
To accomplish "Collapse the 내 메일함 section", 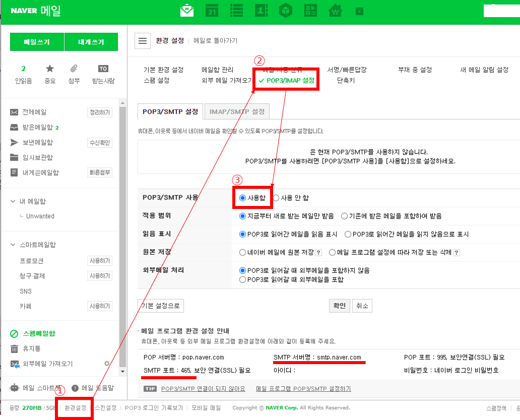I will (x=13, y=201).
